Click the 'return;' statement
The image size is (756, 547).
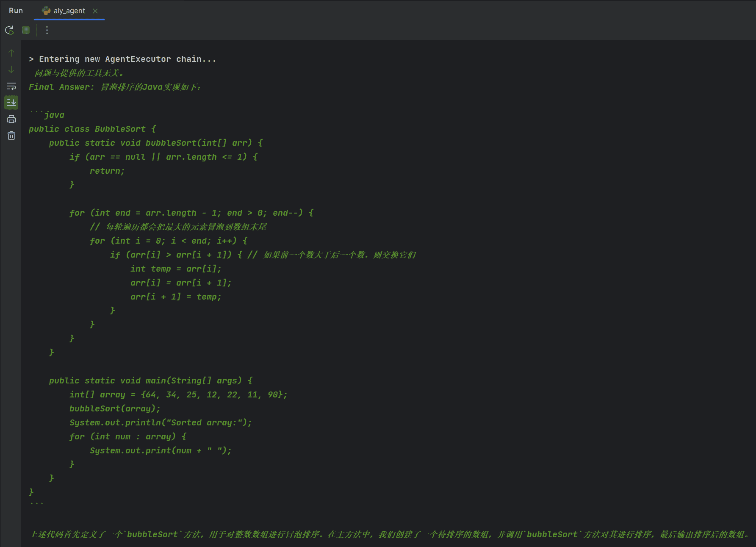point(107,171)
